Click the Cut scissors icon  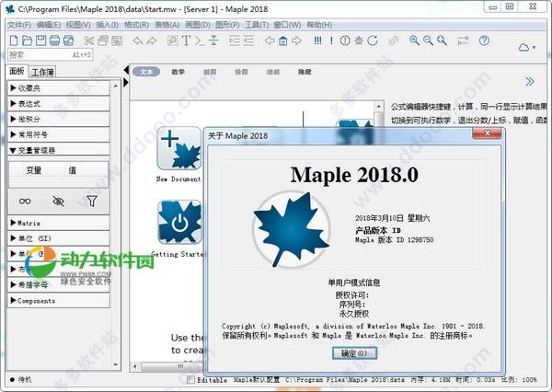tap(88, 40)
